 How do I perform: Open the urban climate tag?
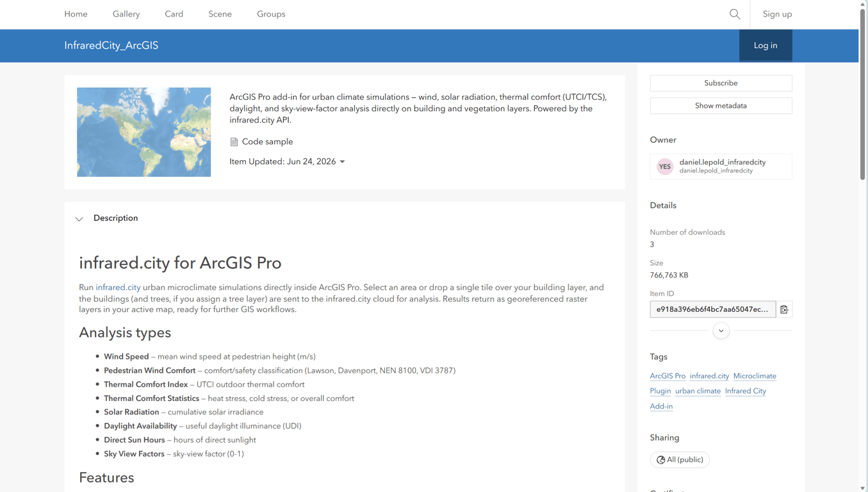698,391
